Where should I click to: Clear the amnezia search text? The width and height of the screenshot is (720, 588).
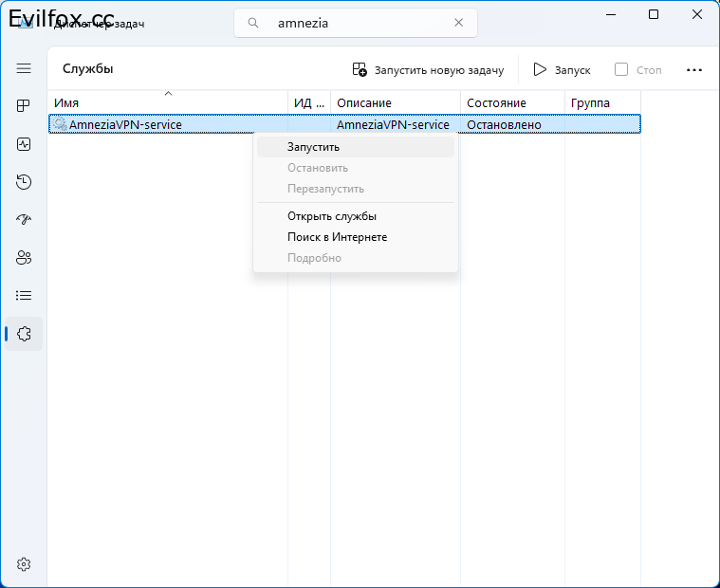click(459, 24)
